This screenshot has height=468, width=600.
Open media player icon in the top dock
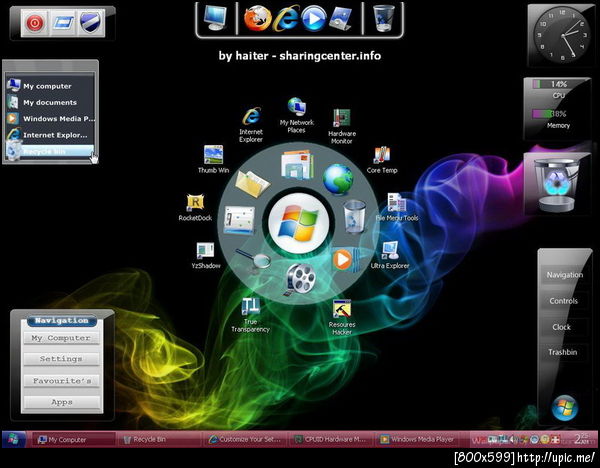point(313,19)
